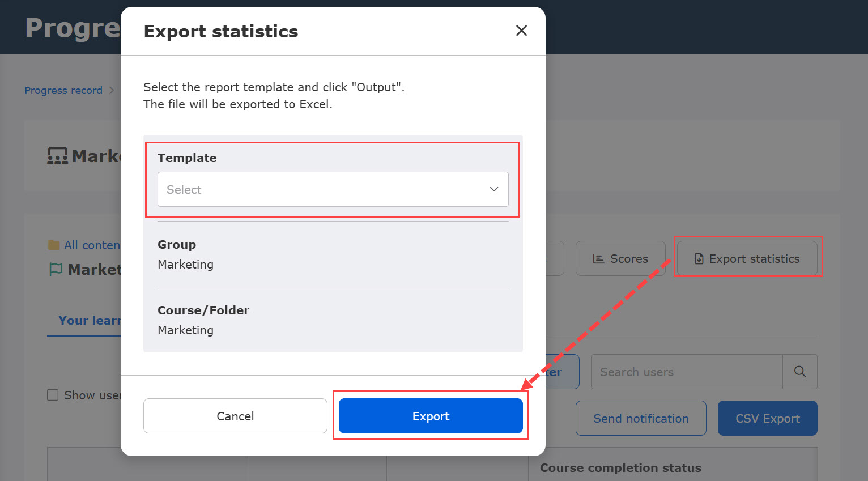Open the Template select dropdown

coord(333,189)
